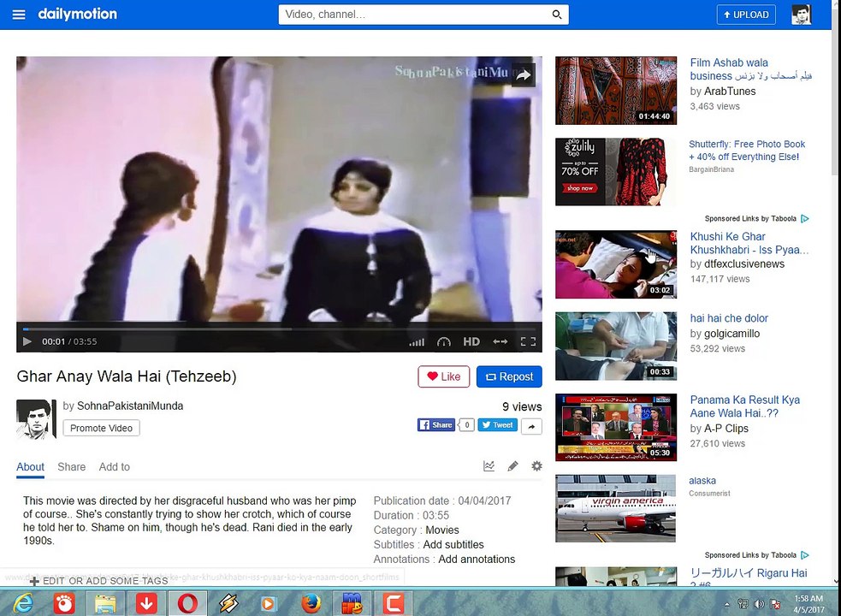Image resolution: width=841 pixels, height=616 pixels.
Task: Open the Dailymotion hamburger menu
Action: coord(19,15)
